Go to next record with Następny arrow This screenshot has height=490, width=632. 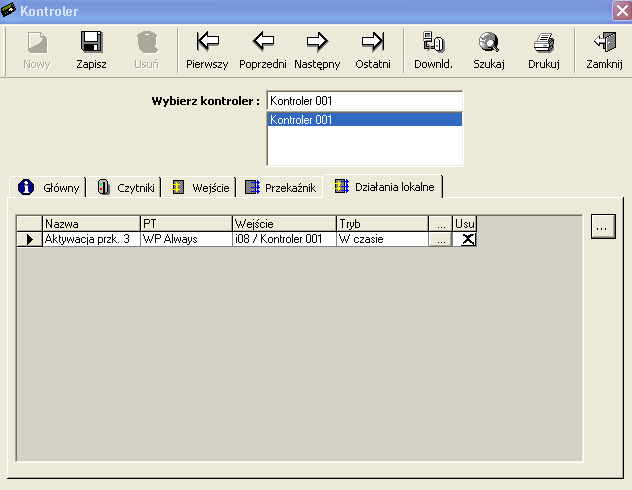317,41
